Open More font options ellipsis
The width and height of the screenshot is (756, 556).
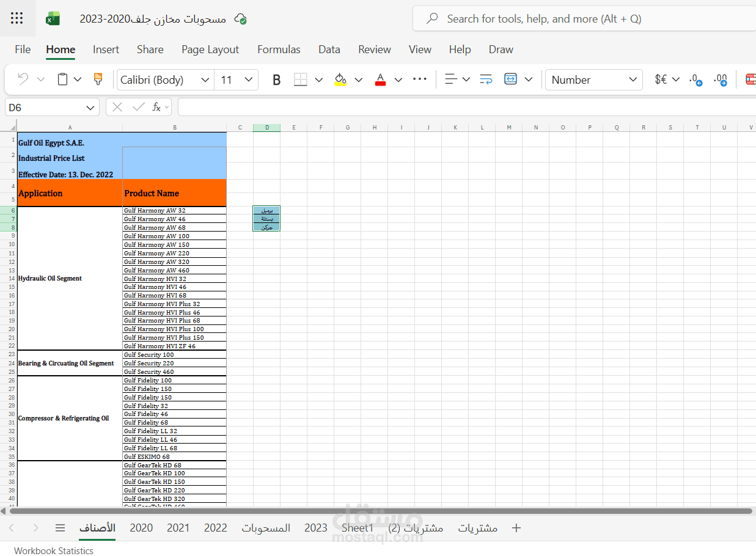420,79
